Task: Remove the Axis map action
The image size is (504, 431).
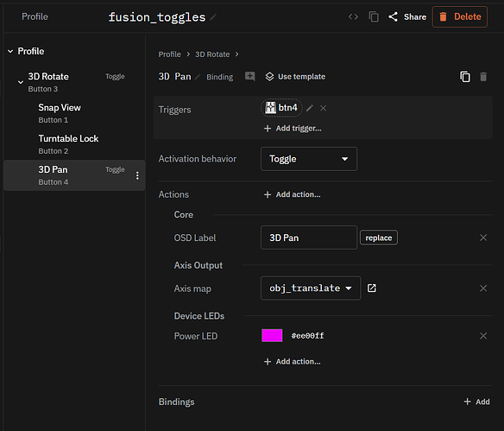Action: pos(483,288)
